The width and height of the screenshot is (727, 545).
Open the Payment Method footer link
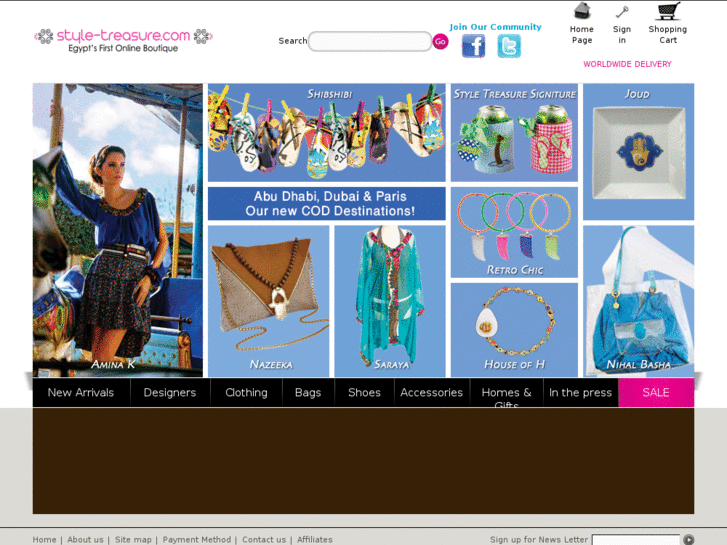pyautogui.click(x=197, y=539)
